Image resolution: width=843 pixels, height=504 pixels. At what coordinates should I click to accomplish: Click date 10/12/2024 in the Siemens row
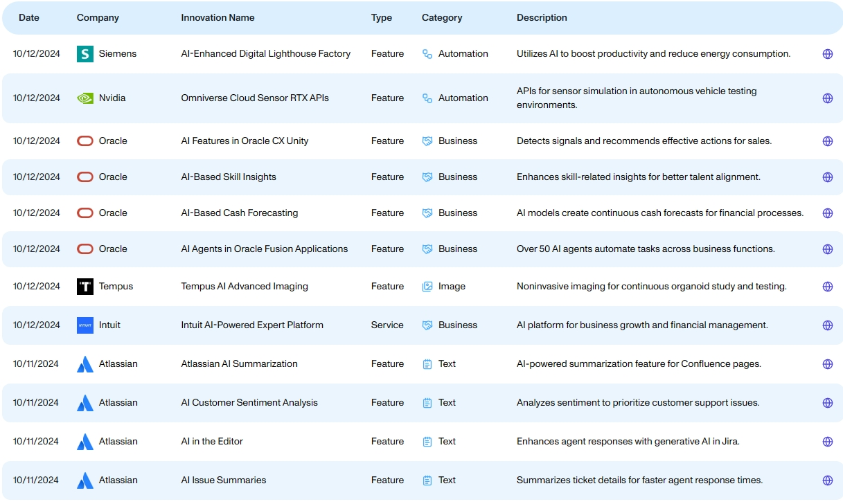pyautogui.click(x=37, y=54)
